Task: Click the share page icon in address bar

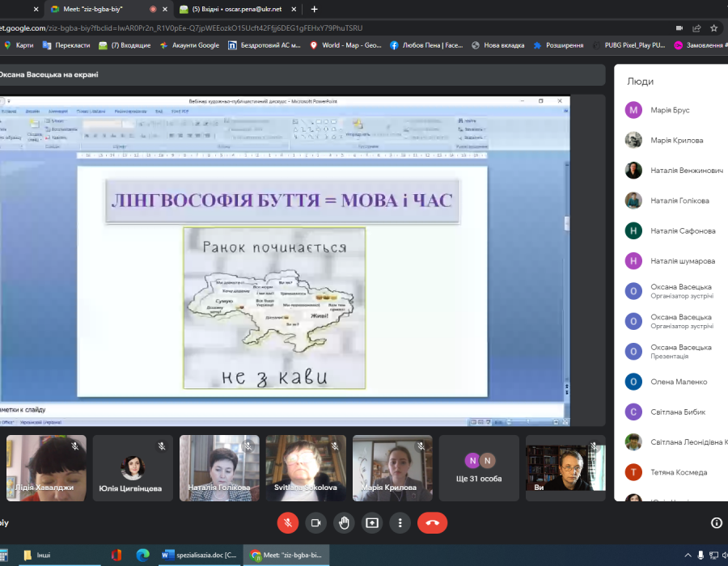Action: (698, 28)
